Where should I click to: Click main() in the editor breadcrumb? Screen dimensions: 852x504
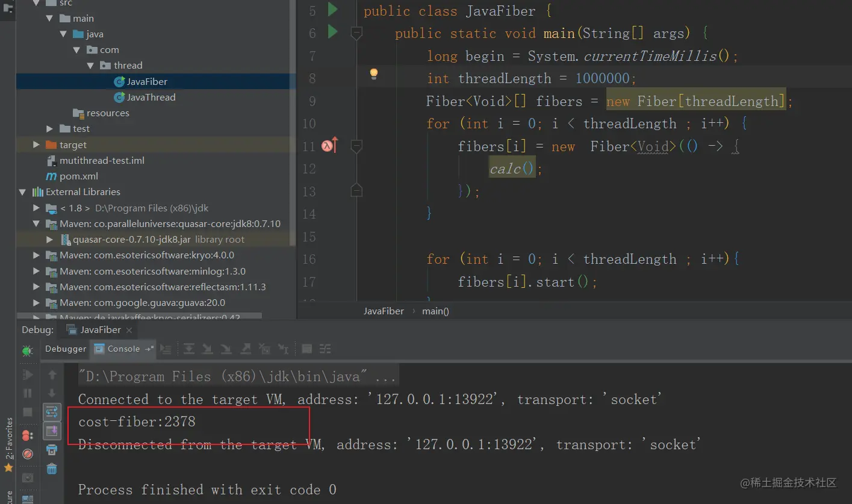(436, 311)
